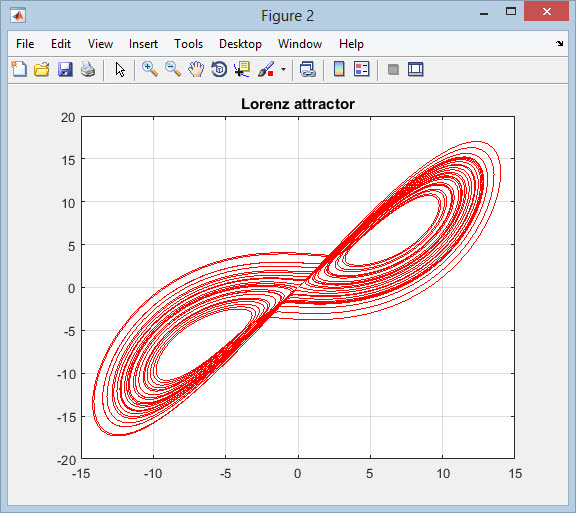Insert a legend with toolbar icon
The width and height of the screenshot is (576, 513).
click(x=361, y=69)
